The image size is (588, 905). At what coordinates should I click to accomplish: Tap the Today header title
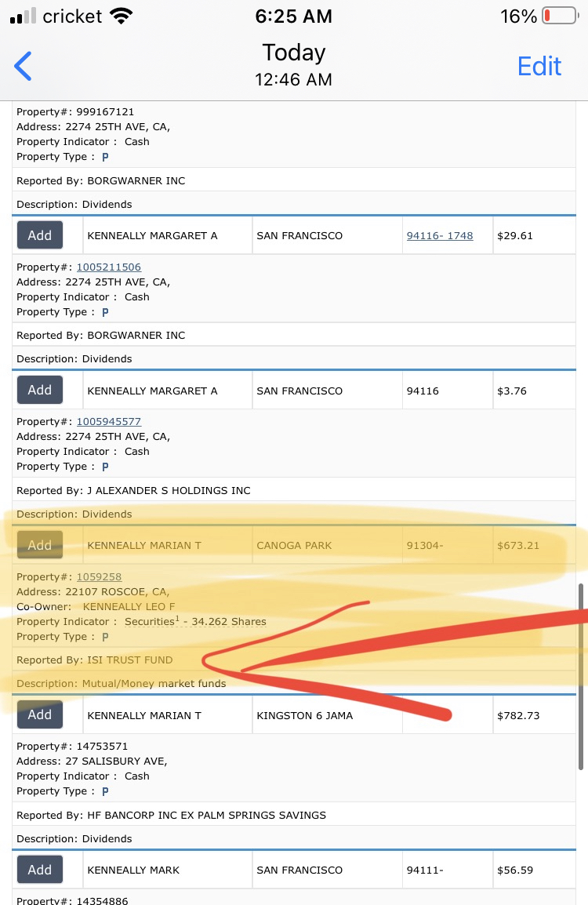[x=294, y=53]
